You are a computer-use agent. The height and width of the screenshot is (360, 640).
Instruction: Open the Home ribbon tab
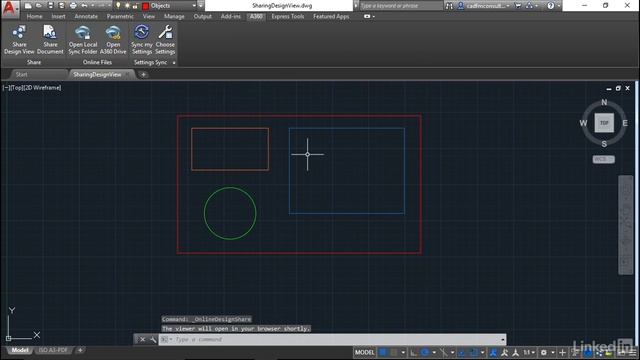(34, 17)
